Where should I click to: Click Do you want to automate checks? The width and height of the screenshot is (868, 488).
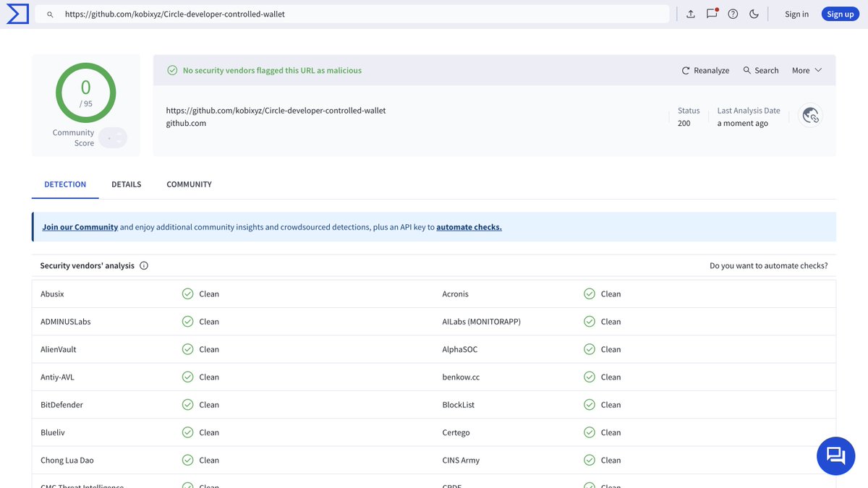pyautogui.click(x=769, y=265)
